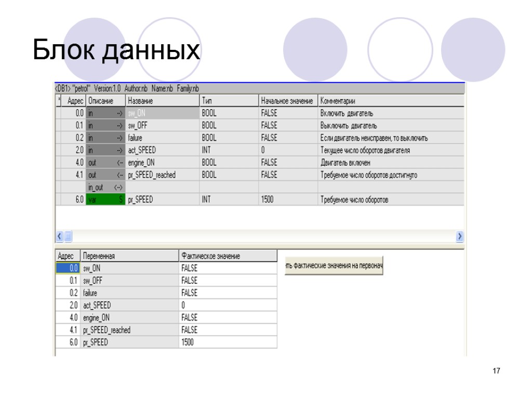Click failure variable in lower table
Image resolution: width=532 pixels, height=399 pixels.
tap(129, 293)
